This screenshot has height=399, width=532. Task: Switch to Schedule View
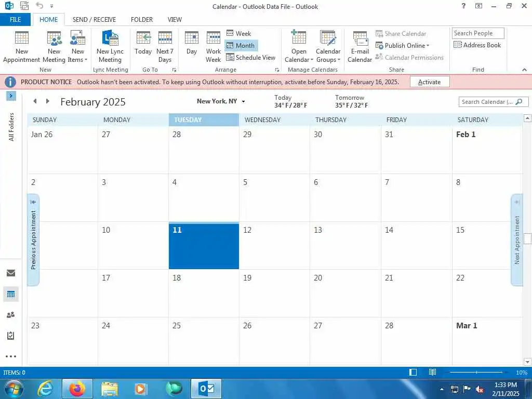click(x=251, y=57)
